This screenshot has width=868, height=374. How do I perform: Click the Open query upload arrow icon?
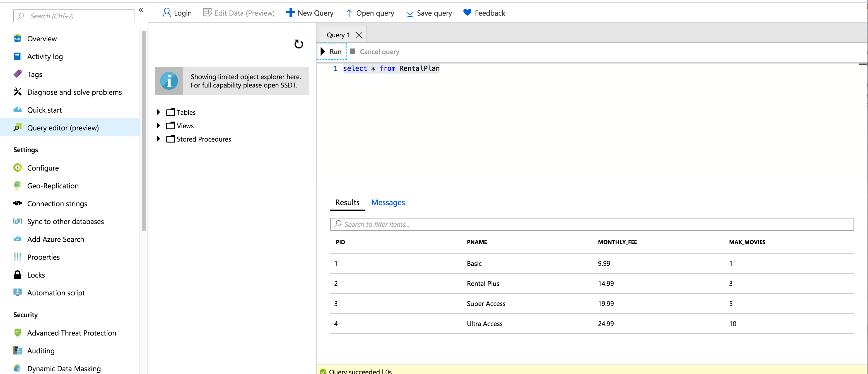[x=349, y=13]
